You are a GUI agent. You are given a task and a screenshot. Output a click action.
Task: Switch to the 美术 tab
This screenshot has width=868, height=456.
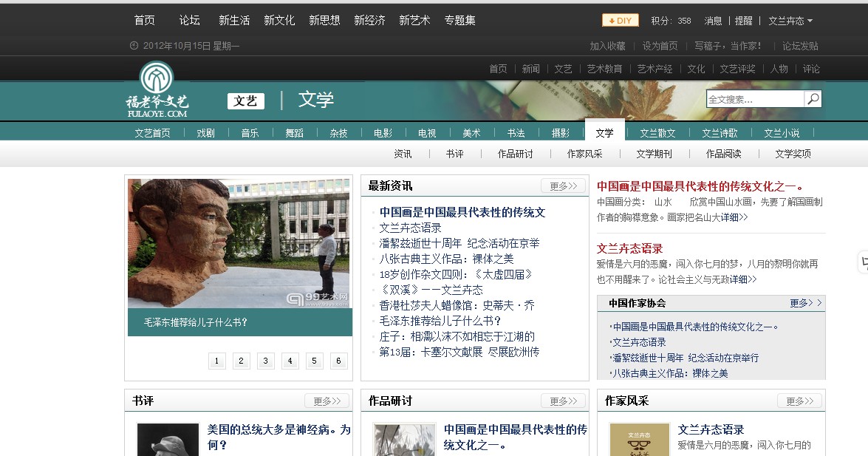(x=471, y=133)
